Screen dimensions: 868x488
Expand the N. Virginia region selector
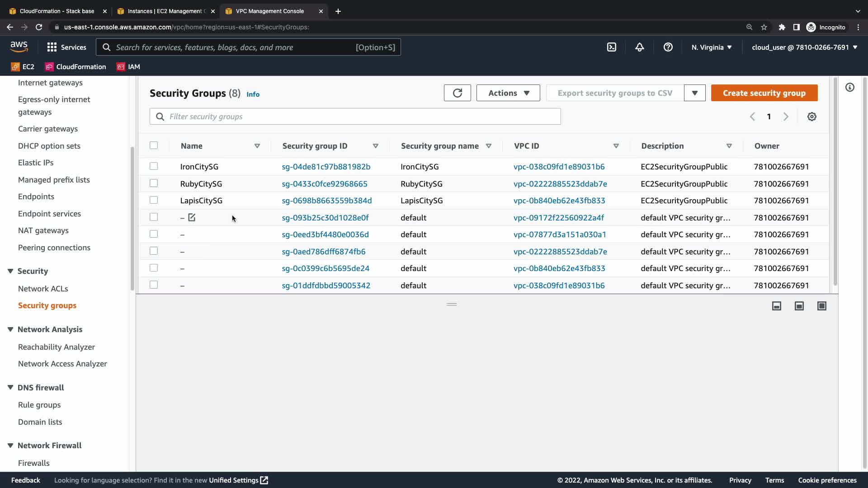[711, 47]
